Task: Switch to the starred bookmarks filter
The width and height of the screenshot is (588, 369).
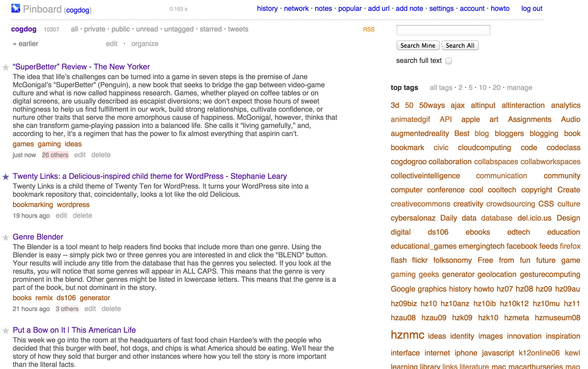Action: click(210, 29)
